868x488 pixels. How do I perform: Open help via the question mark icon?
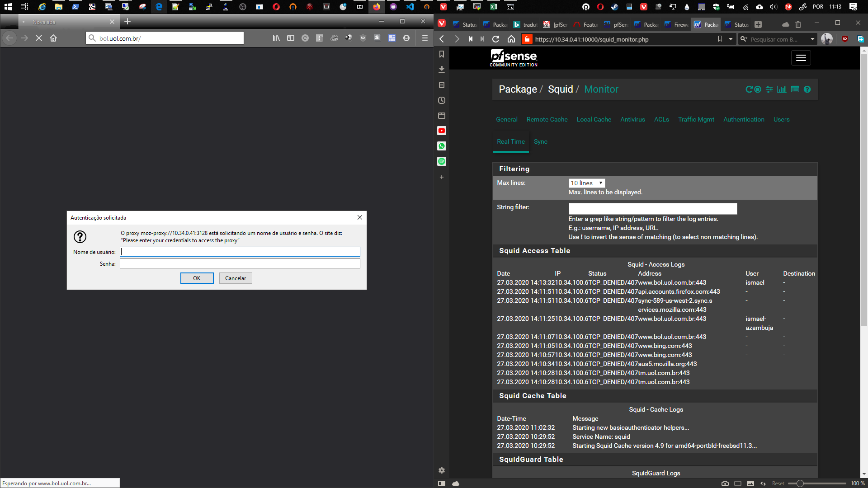807,89
